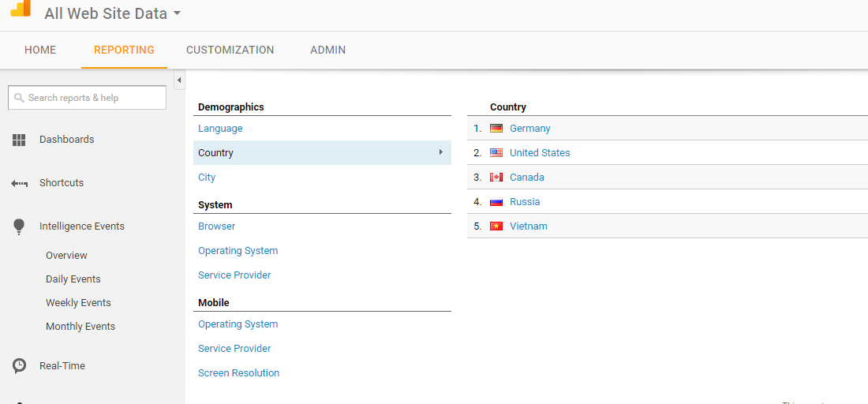Click the Intelligence Events lightbulb icon
868x404 pixels.
[x=19, y=226]
